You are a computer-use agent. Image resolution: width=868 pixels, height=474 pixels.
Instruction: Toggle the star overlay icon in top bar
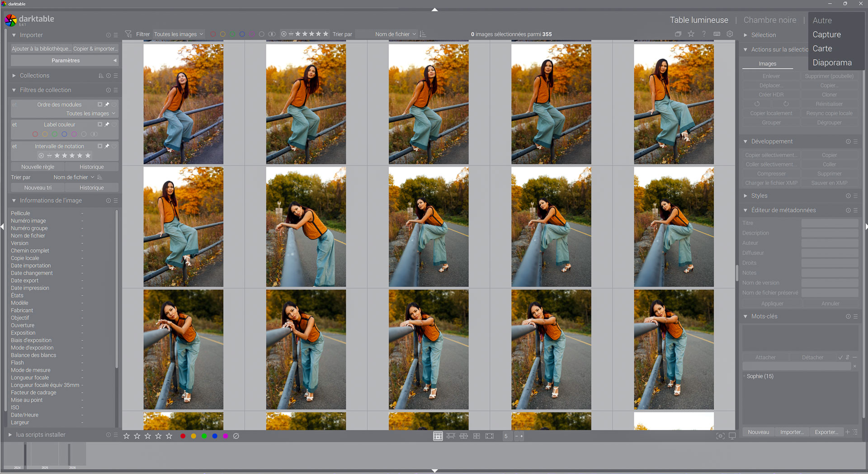tap(691, 34)
